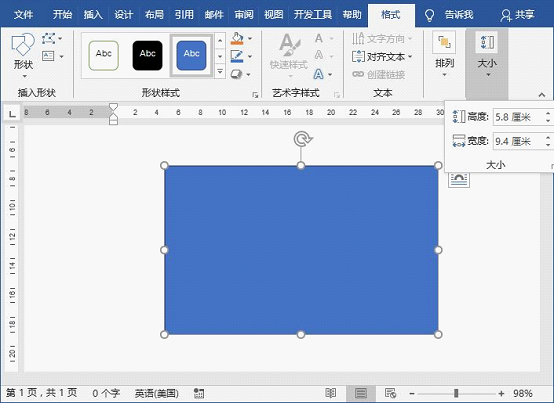Click the Edit Shape icon
This screenshot has width=554, height=403.
(x=49, y=38)
